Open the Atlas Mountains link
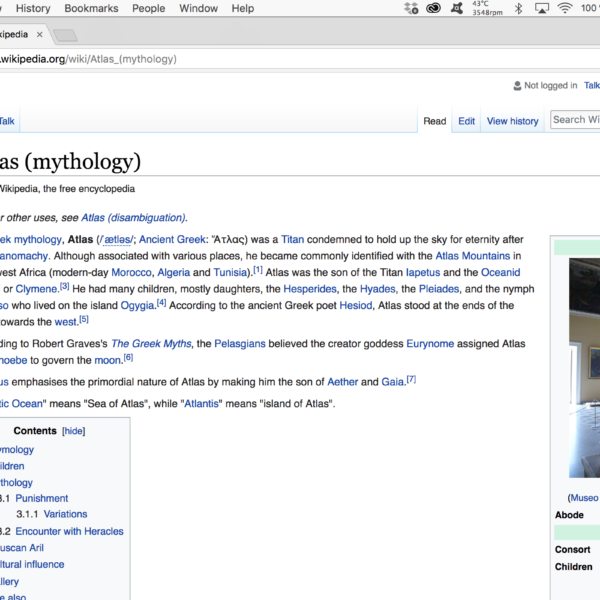 473,256
